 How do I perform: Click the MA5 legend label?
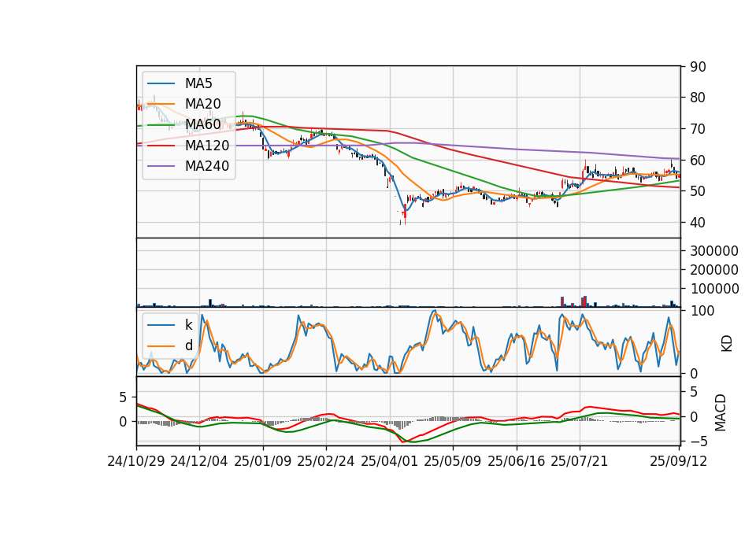tap(198, 83)
